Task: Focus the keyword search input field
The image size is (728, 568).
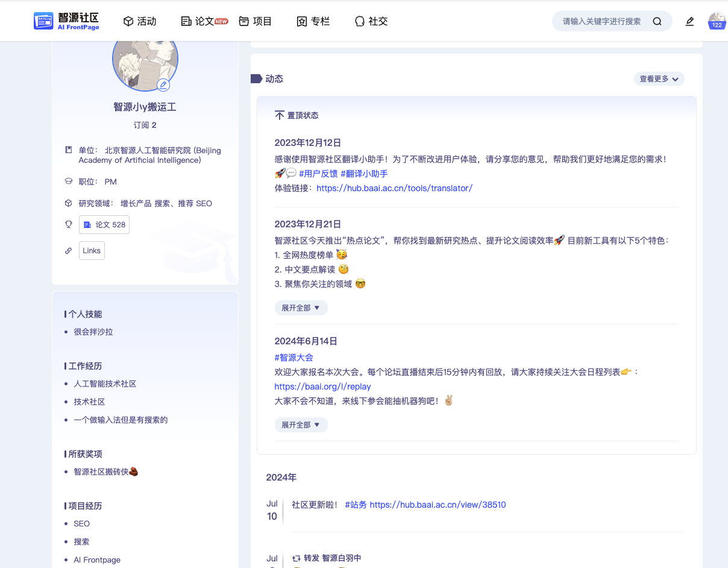Action: tap(601, 22)
